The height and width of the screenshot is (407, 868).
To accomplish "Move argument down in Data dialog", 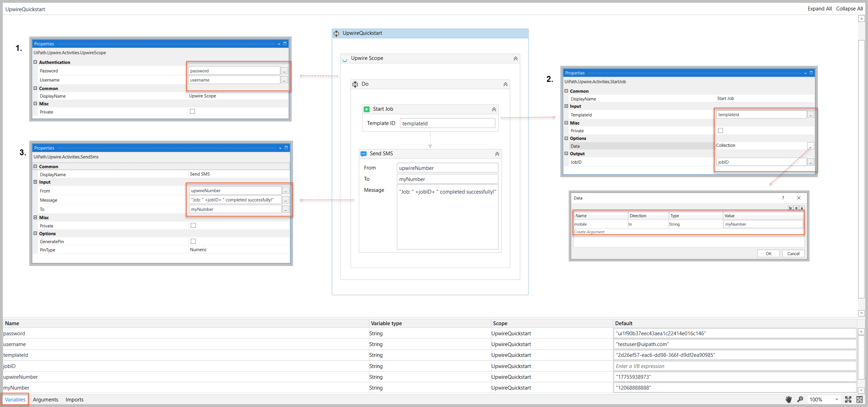I will [802, 208].
